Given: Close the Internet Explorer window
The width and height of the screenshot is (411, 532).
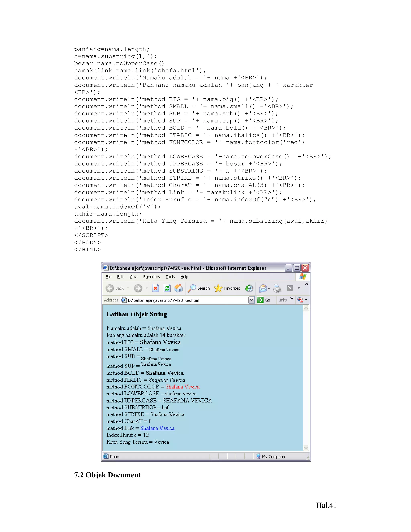Looking at the screenshot, I should 305,268.
